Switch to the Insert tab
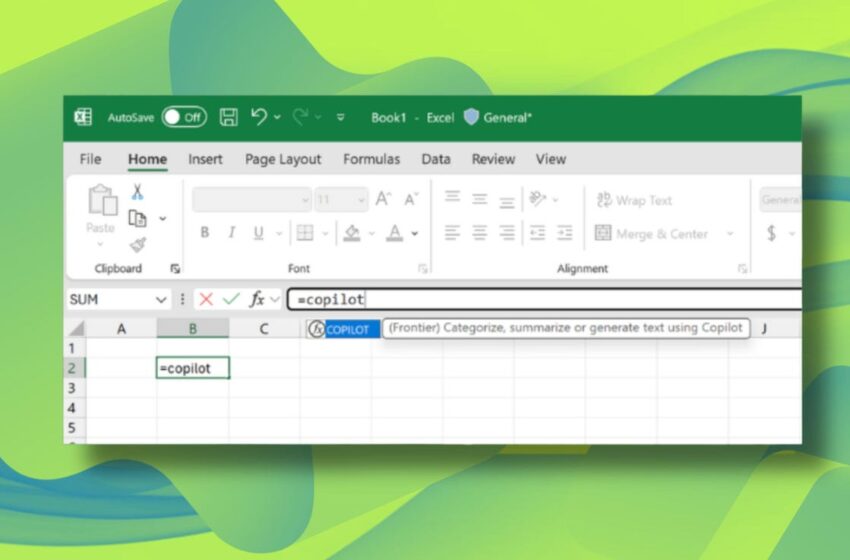The height and width of the screenshot is (560, 850). click(205, 159)
